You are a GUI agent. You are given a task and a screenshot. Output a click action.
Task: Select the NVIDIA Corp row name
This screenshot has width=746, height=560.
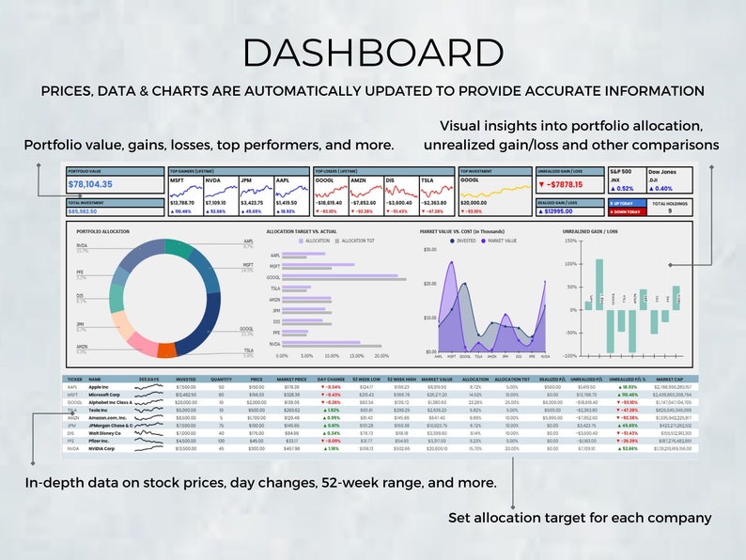(x=101, y=449)
